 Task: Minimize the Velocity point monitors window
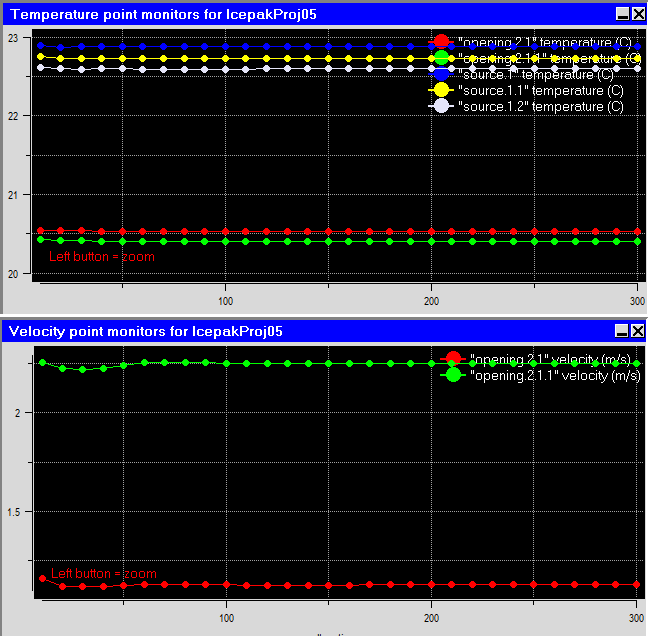pyautogui.click(x=622, y=331)
